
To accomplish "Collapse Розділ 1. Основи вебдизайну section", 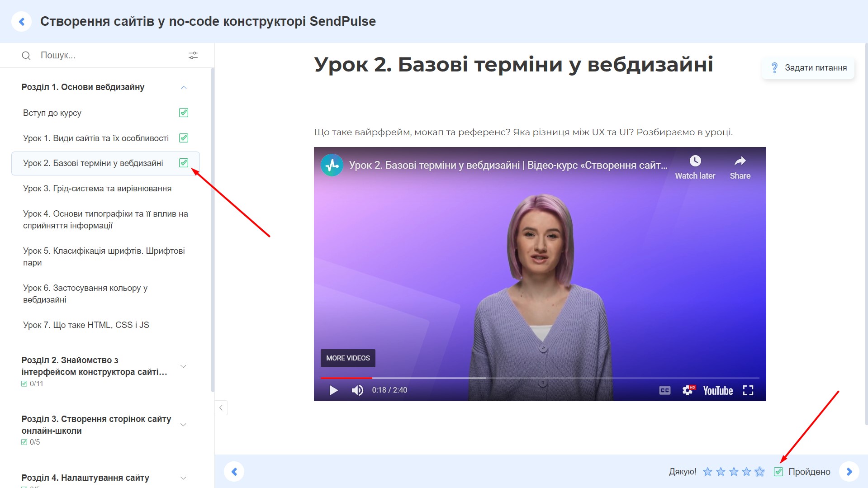I will 184,87.
